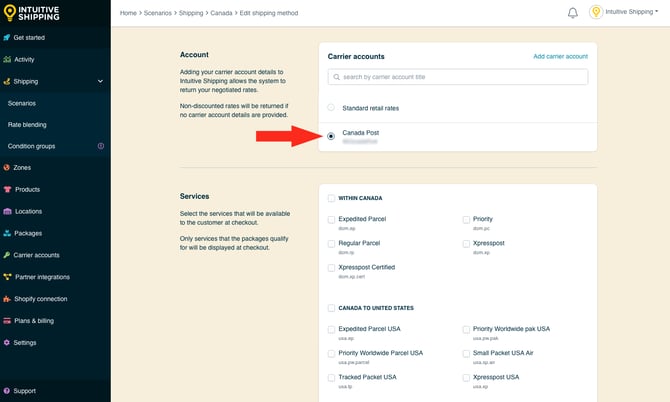This screenshot has width=670, height=402.
Task: Enable Tracked Packet USA service
Action: point(331,378)
